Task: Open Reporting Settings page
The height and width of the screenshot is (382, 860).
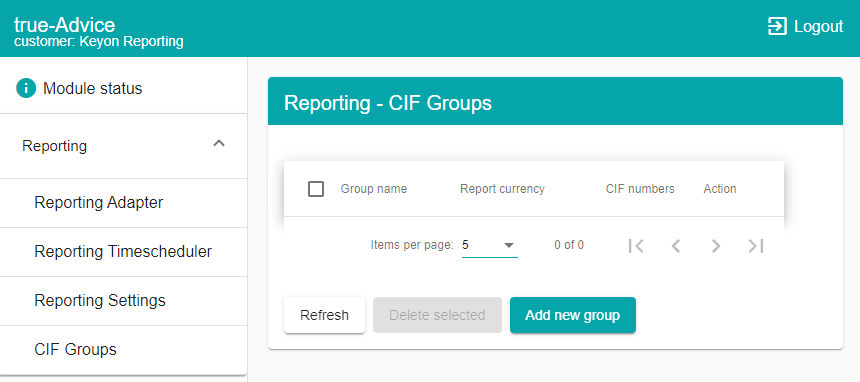Action: click(x=123, y=301)
